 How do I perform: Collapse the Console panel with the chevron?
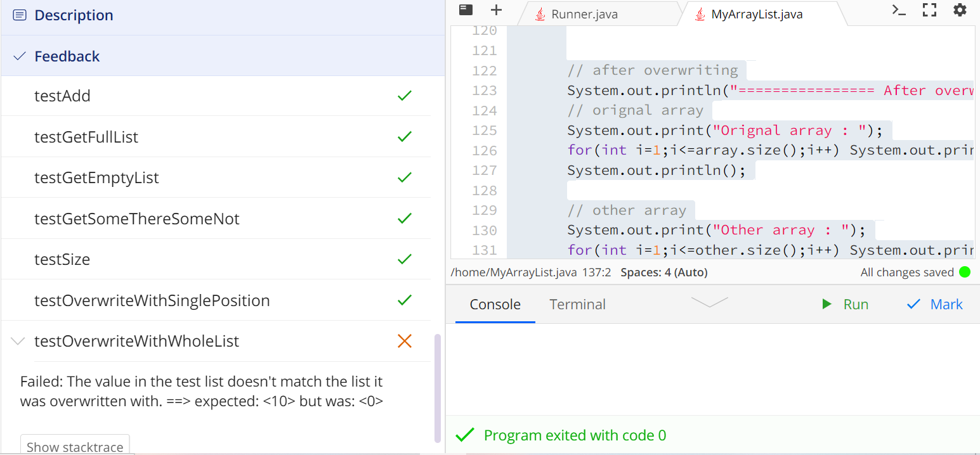tap(709, 302)
